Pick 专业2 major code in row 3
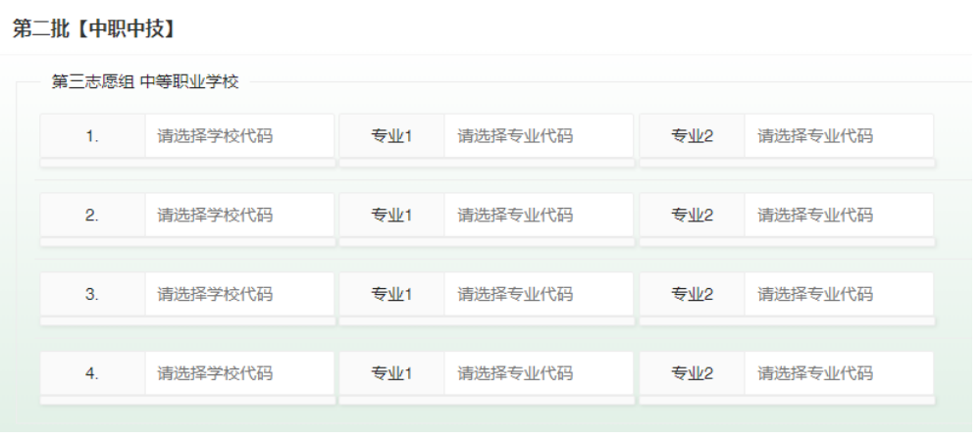980x439 pixels. (838, 294)
